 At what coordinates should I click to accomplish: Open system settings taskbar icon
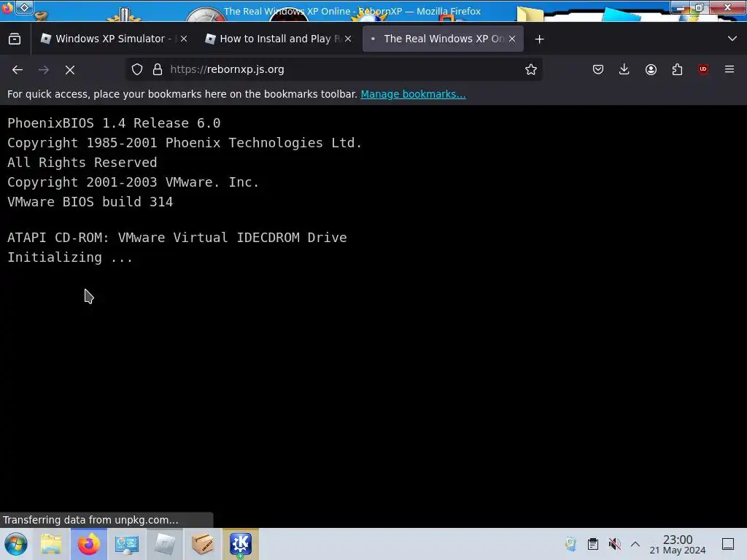(x=127, y=544)
